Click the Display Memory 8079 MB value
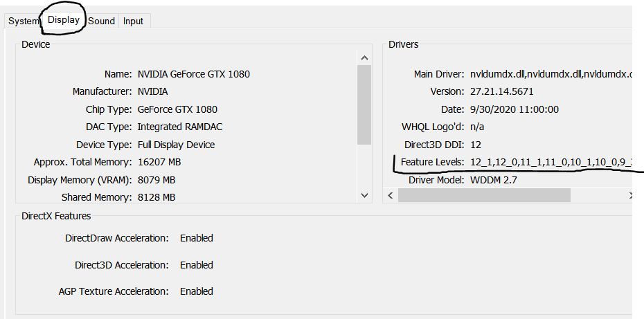 point(156,180)
